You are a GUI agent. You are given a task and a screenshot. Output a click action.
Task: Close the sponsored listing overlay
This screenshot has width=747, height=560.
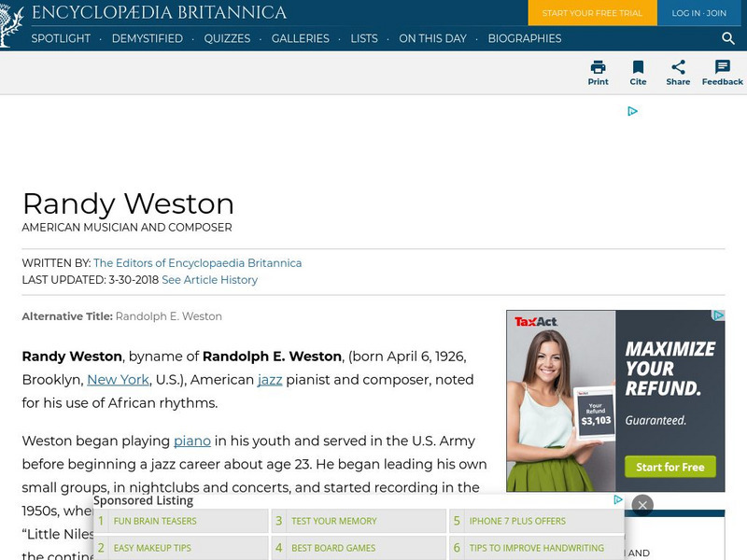641,505
